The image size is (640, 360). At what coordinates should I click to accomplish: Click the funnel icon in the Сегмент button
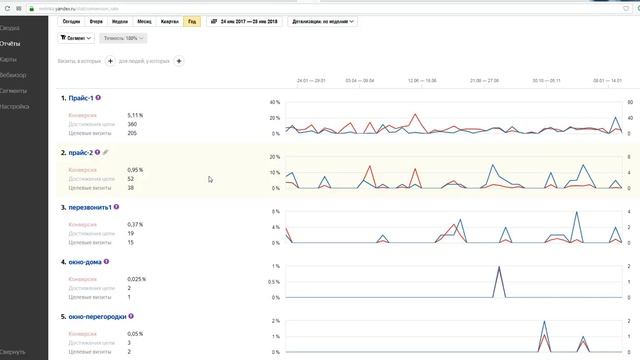[x=63, y=38]
